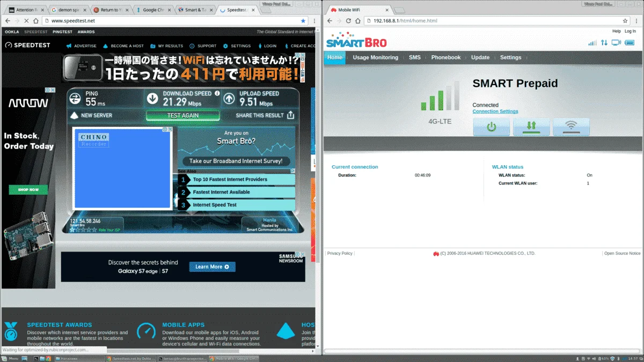Click the Log In link on Mobile WiFi page
The image size is (644, 362).
(x=630, y=31)
